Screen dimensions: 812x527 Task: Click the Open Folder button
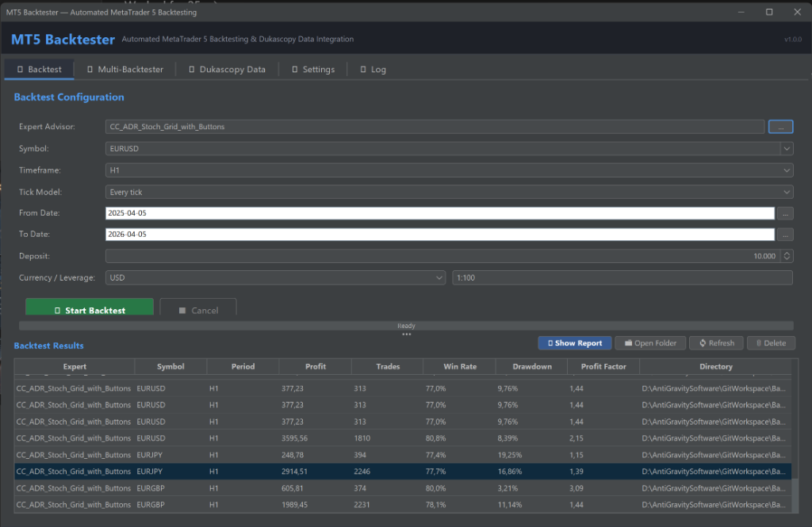649,343
